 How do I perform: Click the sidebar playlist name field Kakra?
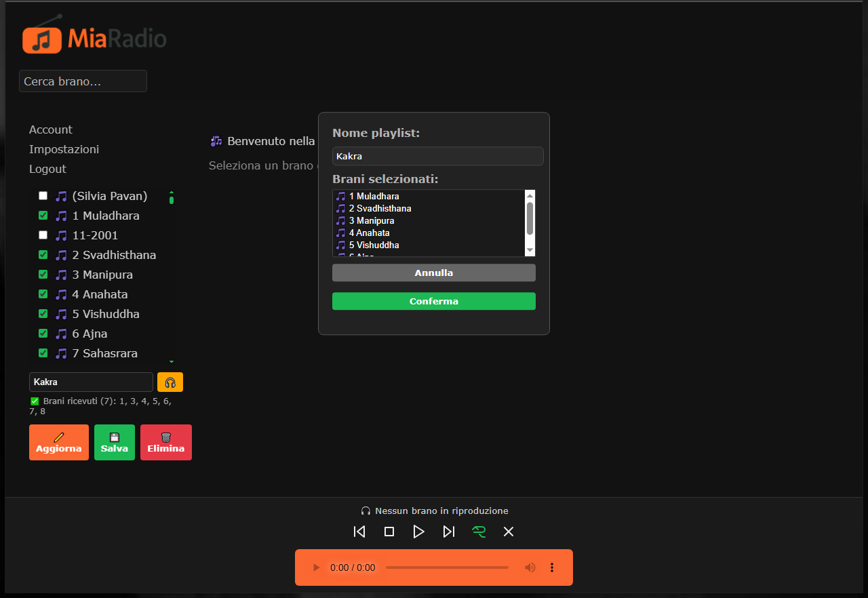tap(91, 382)
